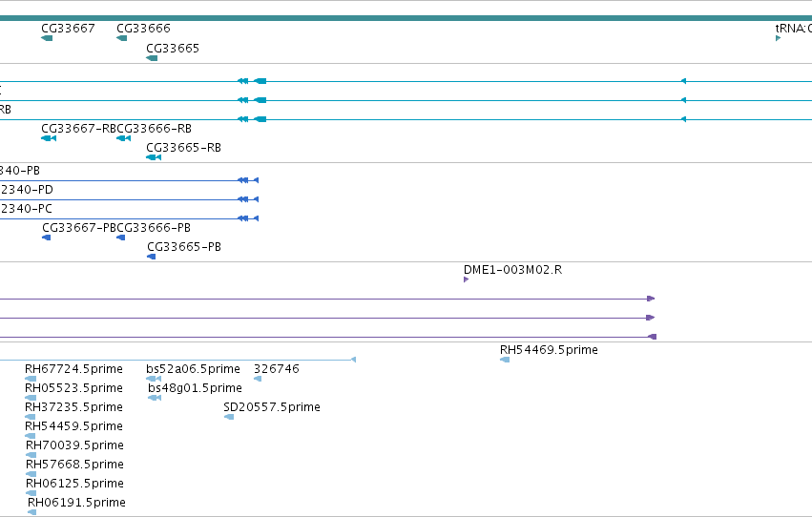The image size is (812, 517).
Task: Click the RH70039.5prime label
Action: point(74,446)
